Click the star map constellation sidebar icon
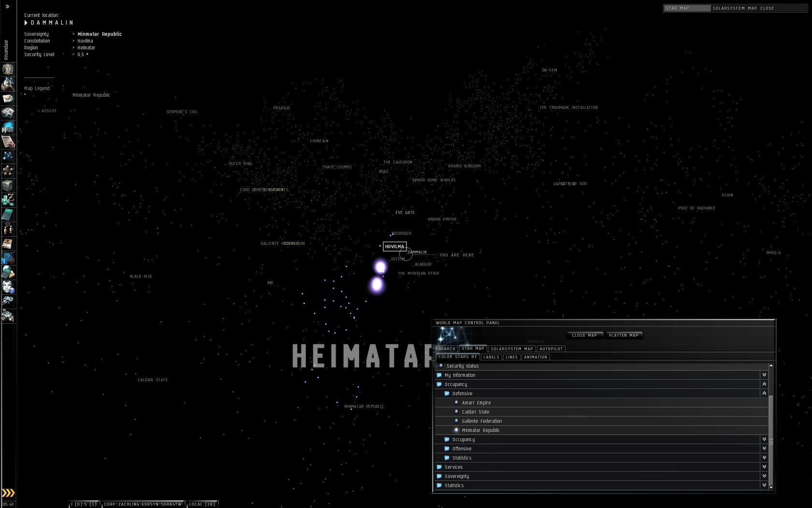812x508 pixels. click(8, 156)
